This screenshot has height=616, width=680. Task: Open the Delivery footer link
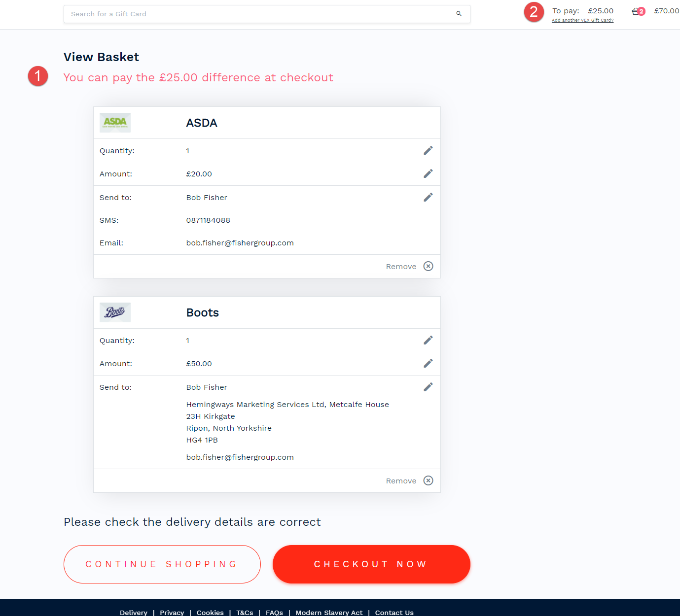click(134, 613)
